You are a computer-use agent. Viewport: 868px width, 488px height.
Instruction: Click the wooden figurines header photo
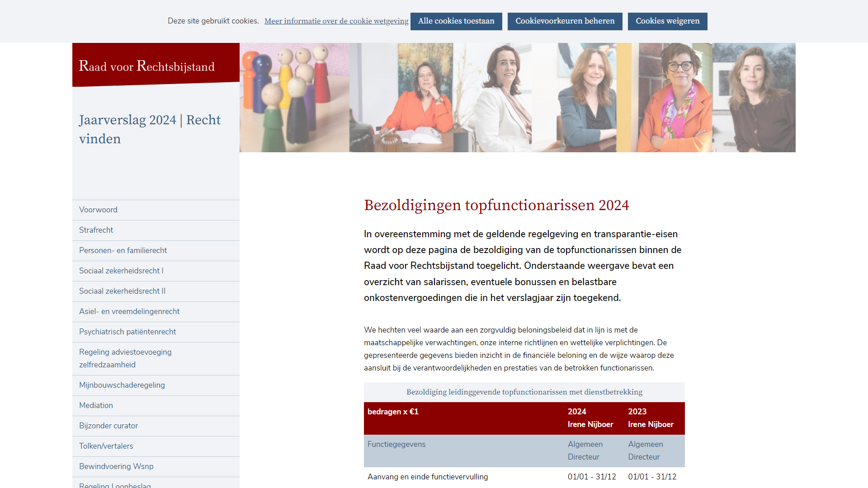click(294, 98)
